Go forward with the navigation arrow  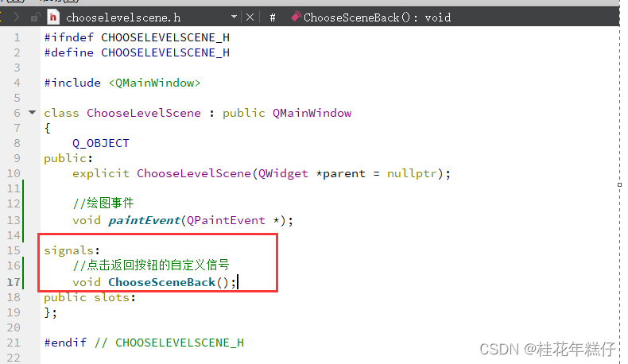(16, 17)
